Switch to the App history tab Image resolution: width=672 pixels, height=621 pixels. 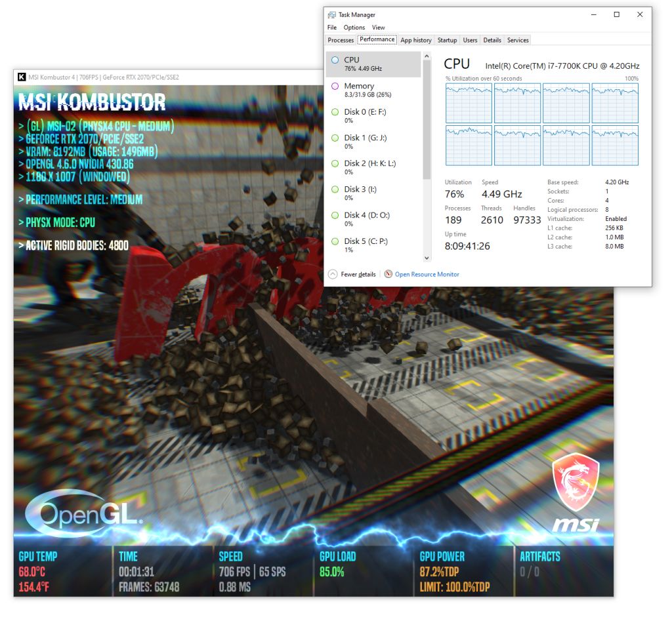pos(415,40)
